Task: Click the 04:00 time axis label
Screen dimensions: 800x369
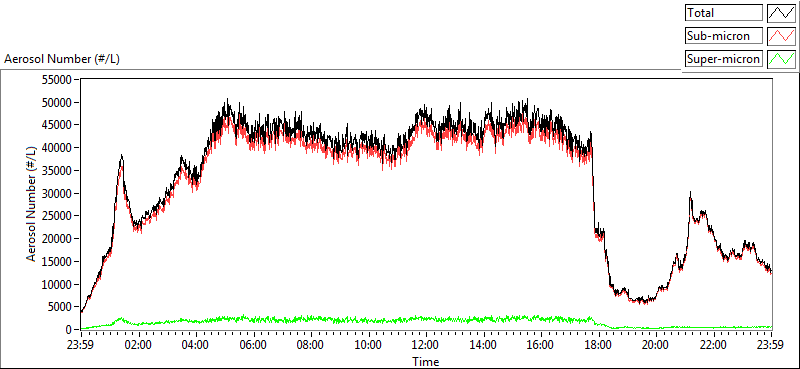Action: [x=195, y=344]
